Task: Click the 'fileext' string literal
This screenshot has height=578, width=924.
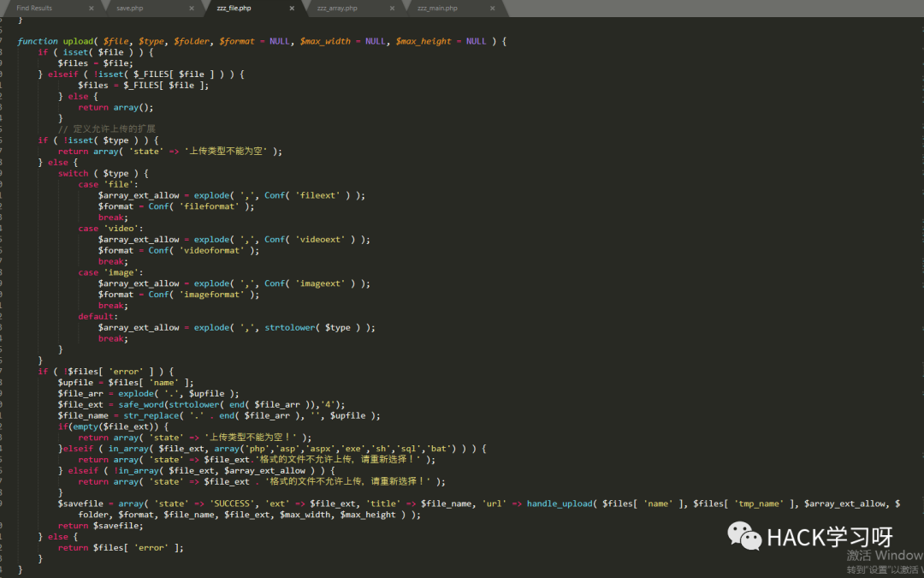Action: tap(317, 195)
